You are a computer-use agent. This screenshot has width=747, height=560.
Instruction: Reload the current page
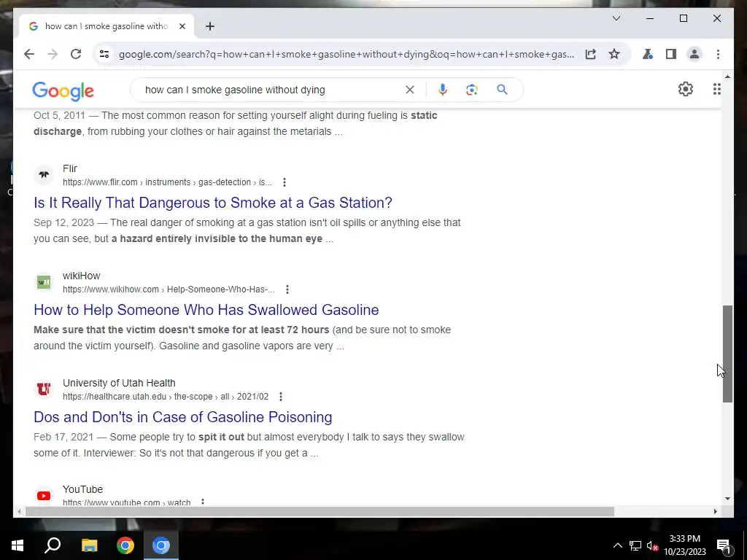pyautogui.click(x=76, y=54)
